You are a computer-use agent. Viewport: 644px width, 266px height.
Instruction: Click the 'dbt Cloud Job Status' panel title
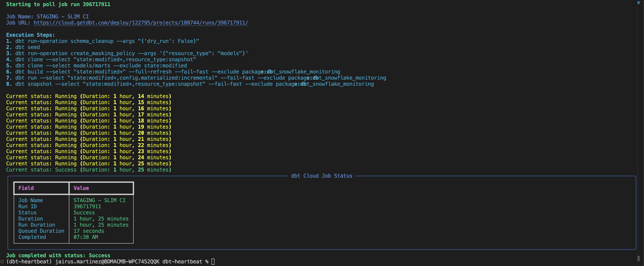point(322,176)
